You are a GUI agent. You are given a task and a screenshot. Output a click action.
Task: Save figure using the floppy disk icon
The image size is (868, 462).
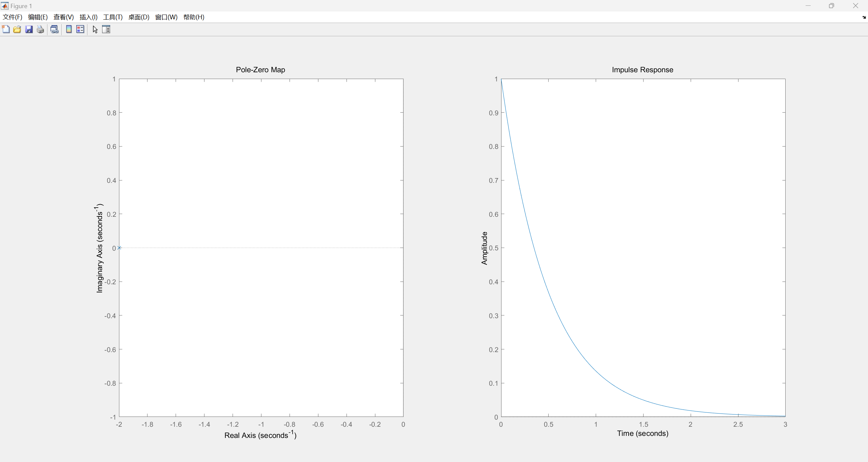pos(29,30)
